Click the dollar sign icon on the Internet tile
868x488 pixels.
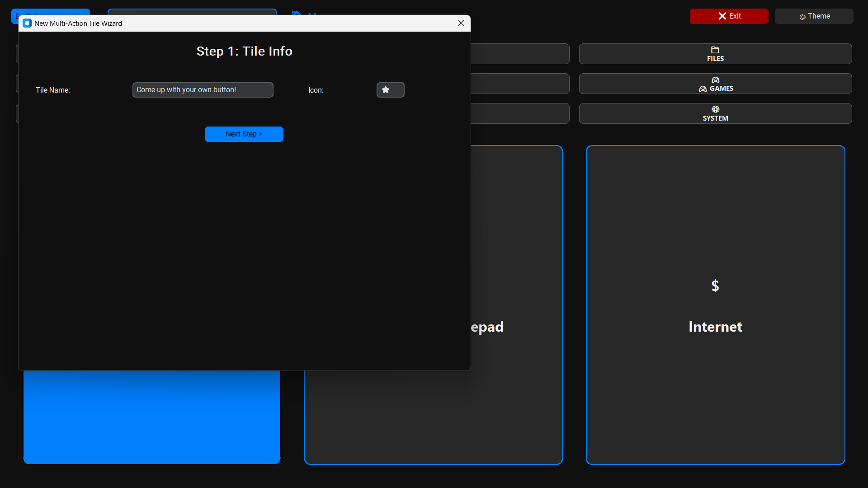pyautogui.click(x=715, y=286)
